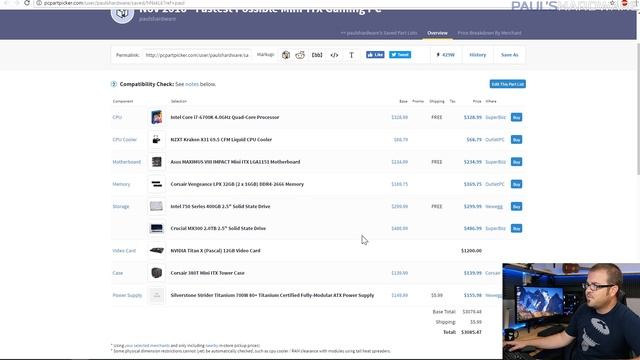
Task: Switch to Price Breakdown By Merchant tab
Action: [x=489, y=33]
